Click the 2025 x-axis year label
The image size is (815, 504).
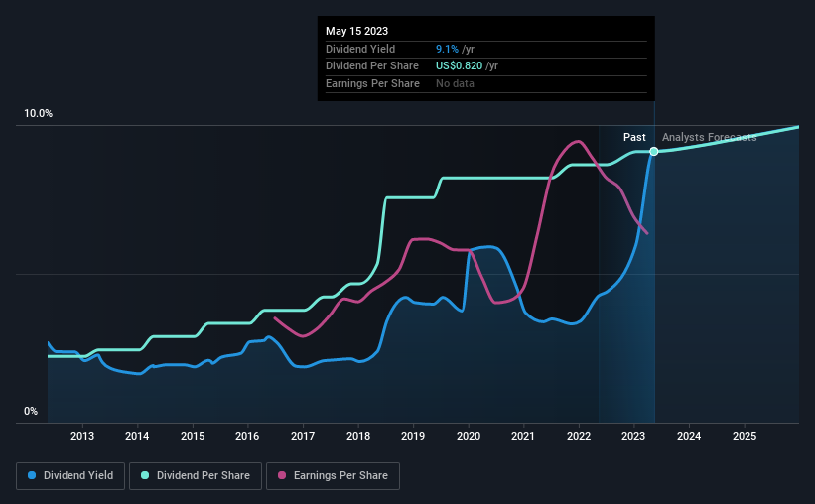coord(745,436)
